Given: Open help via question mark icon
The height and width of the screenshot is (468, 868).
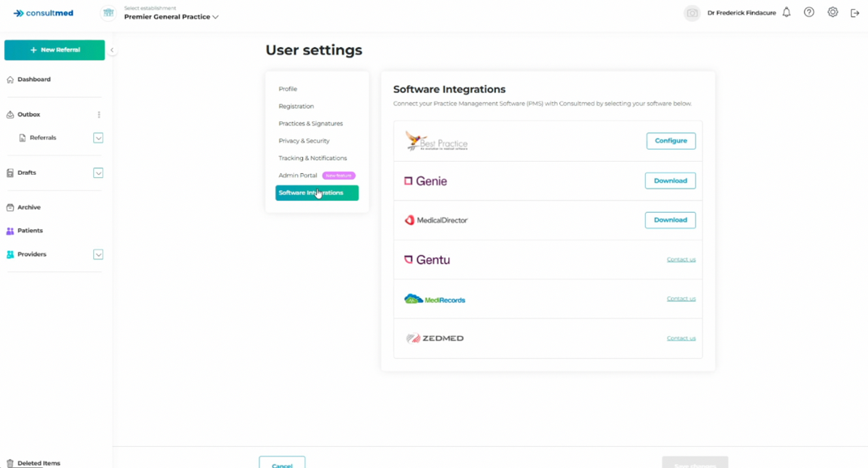Looking at the screenshot, I should tap(809, 13).
